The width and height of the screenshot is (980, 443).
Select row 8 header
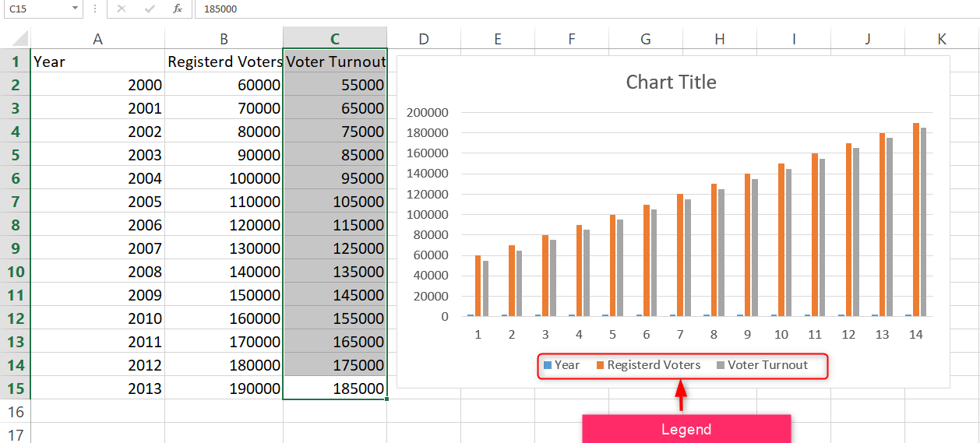point(16,224)
